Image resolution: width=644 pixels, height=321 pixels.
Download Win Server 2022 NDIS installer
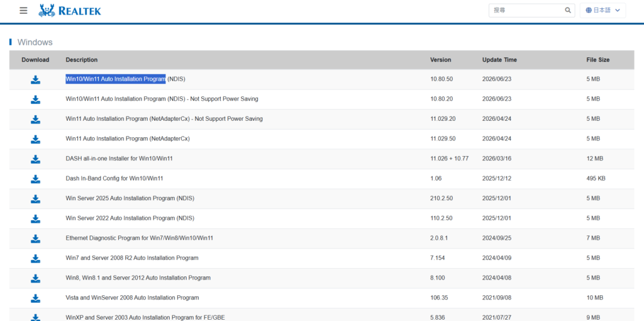point(36,218)
